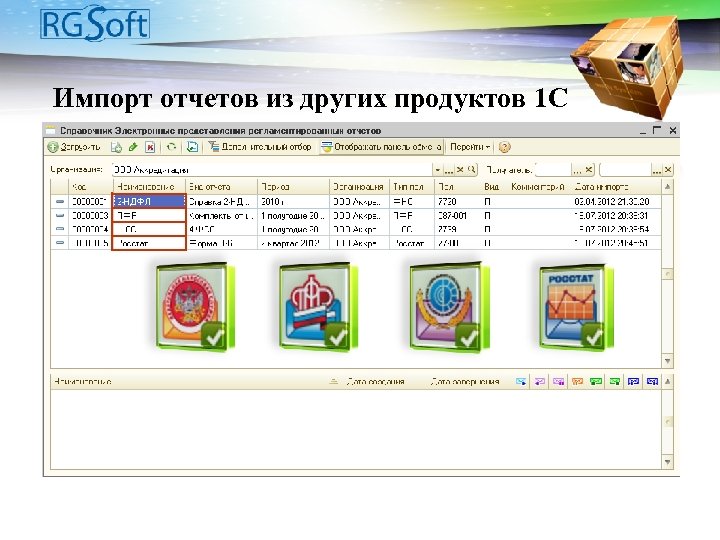Select the cell '087-001'
The image size is (720, 540).
[x=457, y=215]
